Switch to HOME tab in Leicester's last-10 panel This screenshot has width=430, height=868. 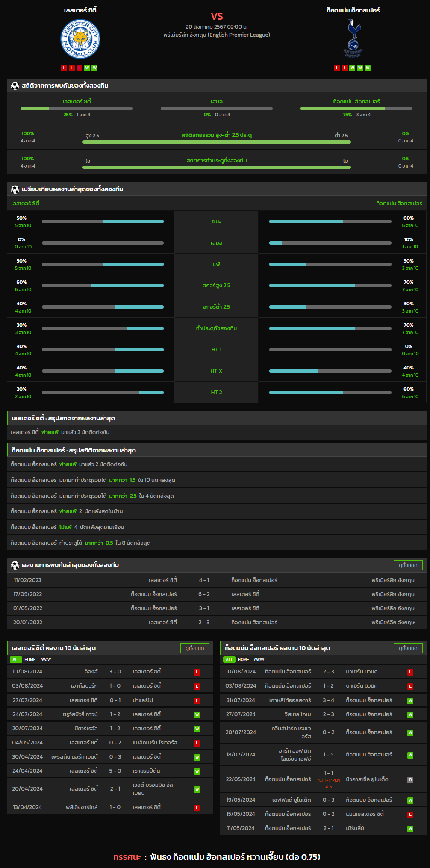pos(30,660)
